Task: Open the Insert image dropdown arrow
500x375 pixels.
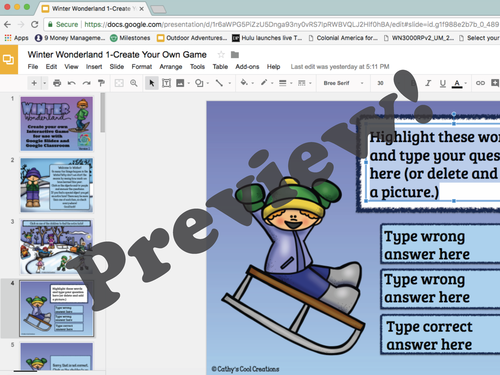Action: 189,83
